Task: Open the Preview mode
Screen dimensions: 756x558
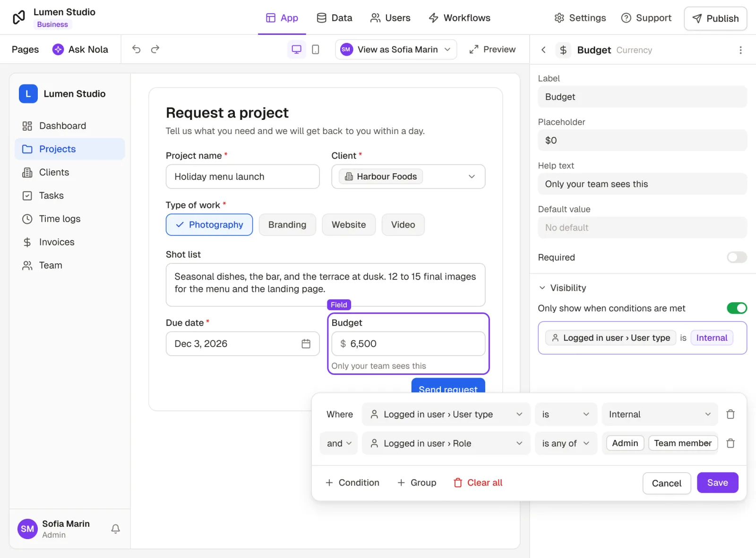Action: click(x=492, y=50)
